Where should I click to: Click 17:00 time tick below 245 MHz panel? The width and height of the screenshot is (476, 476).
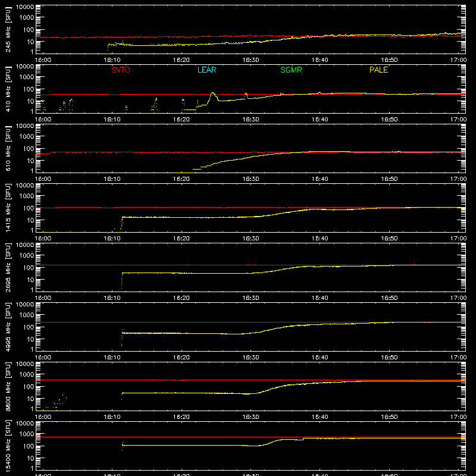[458, 60]
